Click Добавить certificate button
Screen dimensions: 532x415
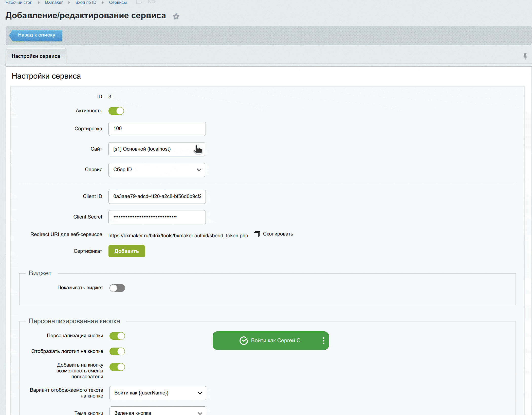(x=126, y=251)
